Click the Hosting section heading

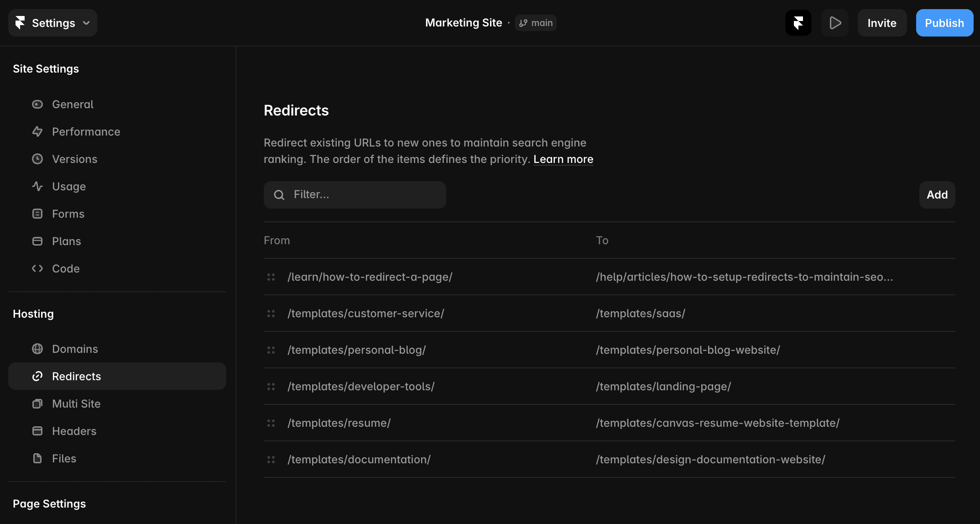point(33,314)
